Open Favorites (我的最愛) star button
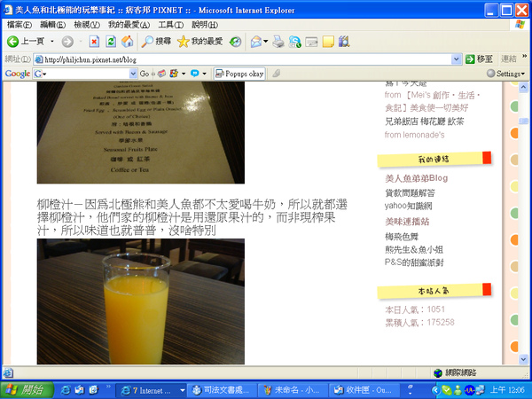 coord(199,42)
